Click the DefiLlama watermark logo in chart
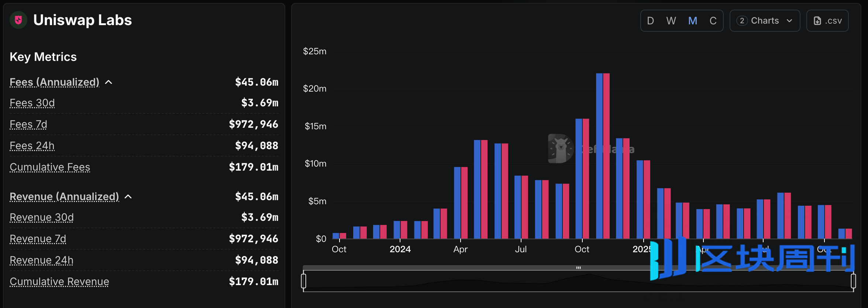Image resolution: width=868 pixels, height=308 pixels. [x=561, y=148]
